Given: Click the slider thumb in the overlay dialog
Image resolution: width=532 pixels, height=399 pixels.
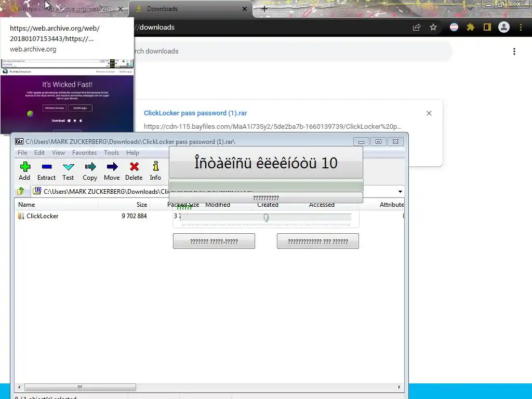Looking at the screenshot, I should (x=266, y=218).
